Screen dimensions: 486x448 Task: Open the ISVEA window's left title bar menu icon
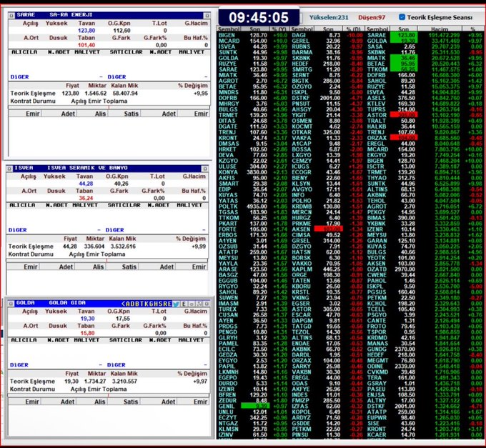[9, 168]
